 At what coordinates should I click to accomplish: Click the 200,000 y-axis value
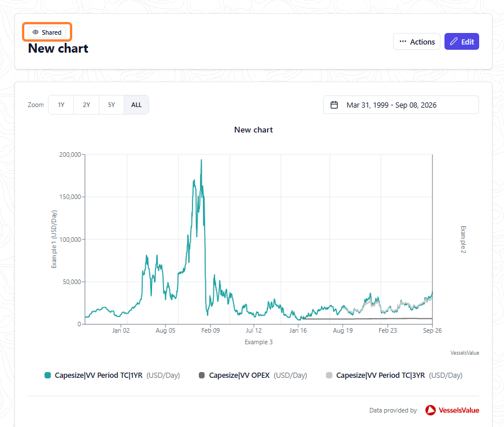point(70,154)
